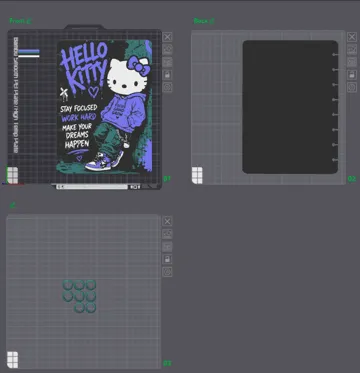
Task: Open plate settings for the Front plate
Action: click(x=167, y=87)
